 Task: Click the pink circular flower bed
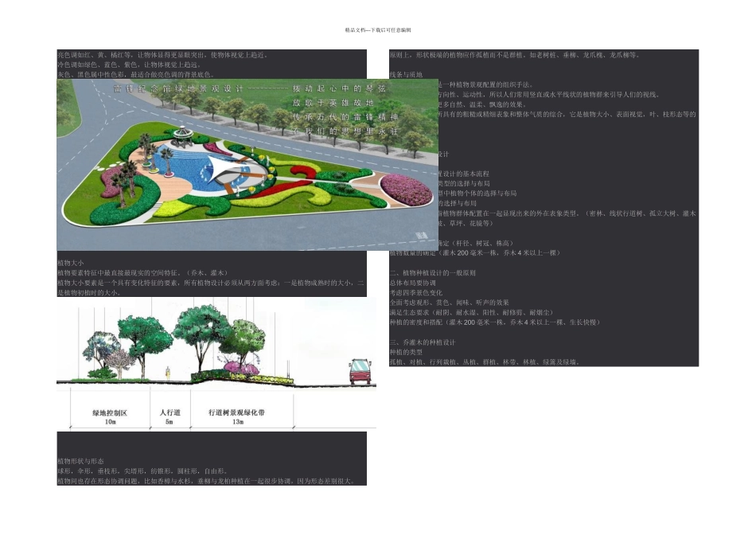(x=406, y=188)
